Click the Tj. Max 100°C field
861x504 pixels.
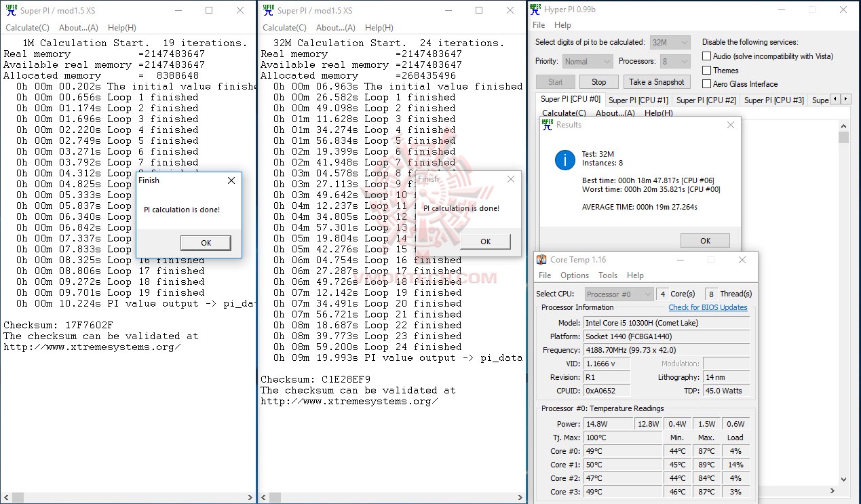point(622,438)
